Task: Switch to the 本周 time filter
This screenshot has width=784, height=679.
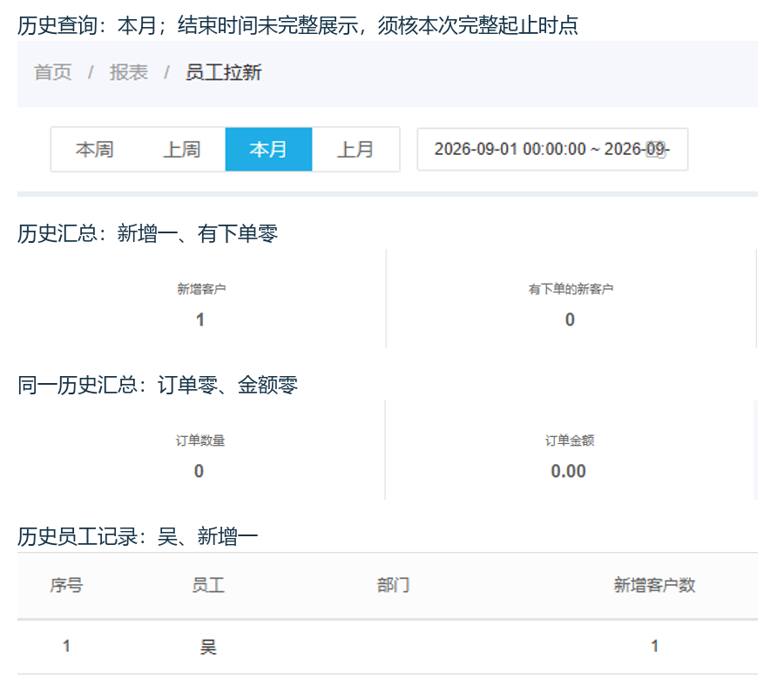Action: 94,150
